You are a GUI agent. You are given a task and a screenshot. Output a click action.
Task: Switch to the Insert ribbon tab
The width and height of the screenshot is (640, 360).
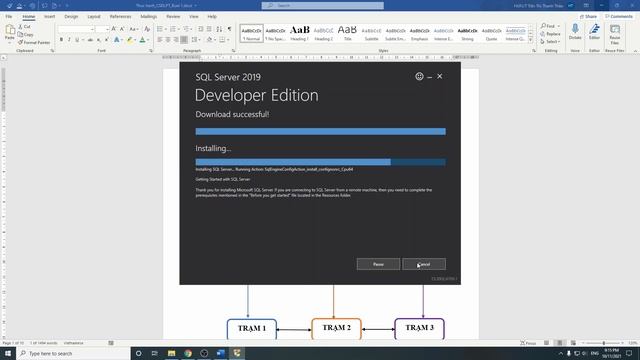(49, 16)
